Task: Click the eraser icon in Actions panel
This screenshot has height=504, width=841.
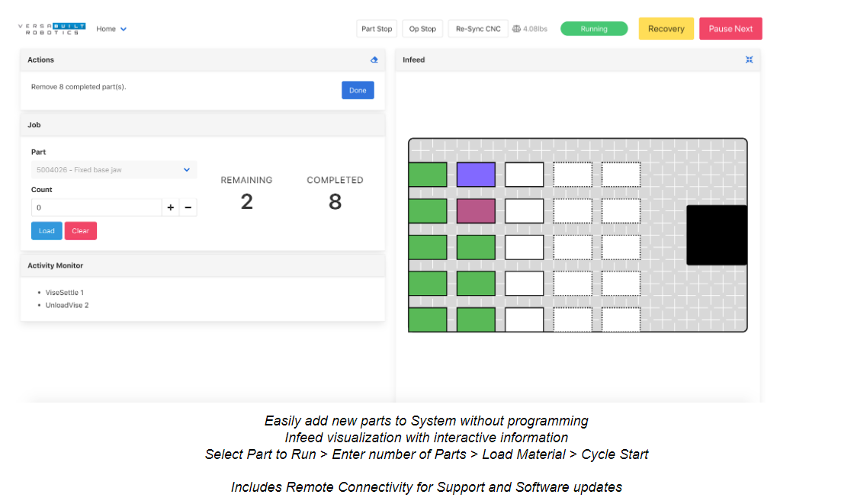Action: [374, 59]
